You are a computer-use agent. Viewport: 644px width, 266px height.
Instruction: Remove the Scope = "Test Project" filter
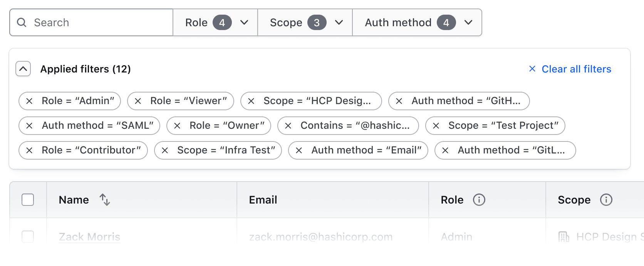tap(436, 126)
